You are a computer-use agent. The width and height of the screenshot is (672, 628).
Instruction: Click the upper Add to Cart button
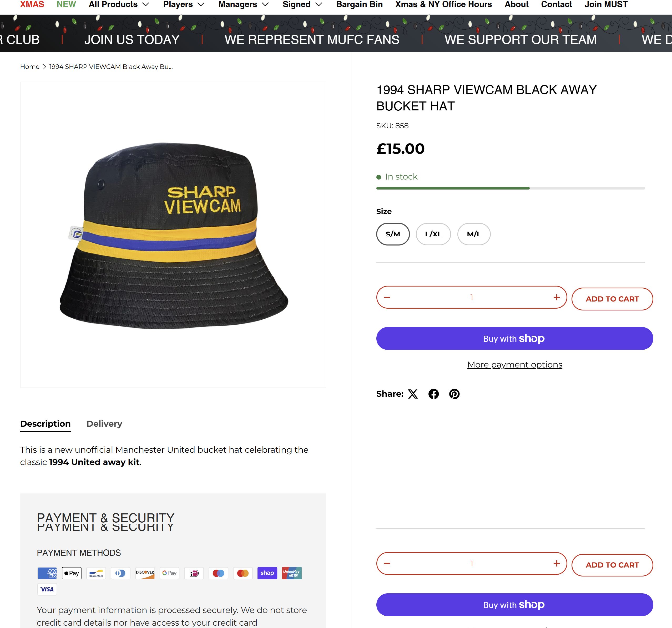point(612,299)
